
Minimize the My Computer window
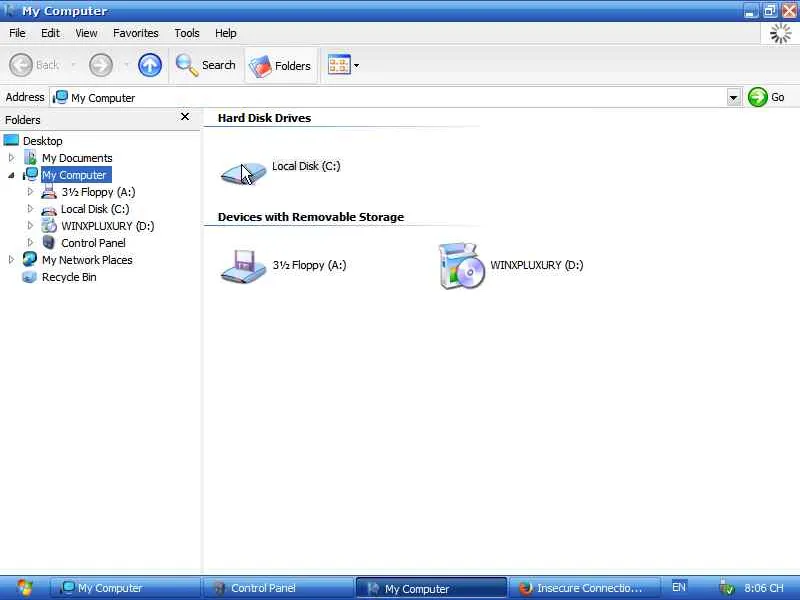[x=750, y=11]
